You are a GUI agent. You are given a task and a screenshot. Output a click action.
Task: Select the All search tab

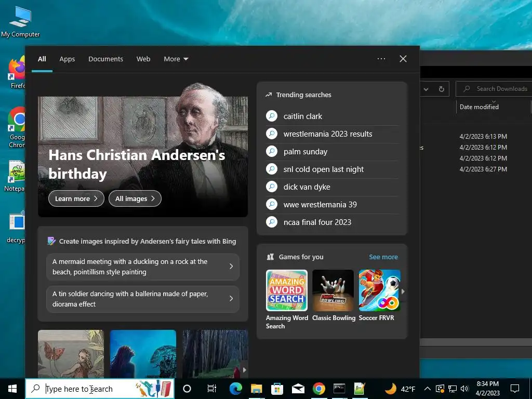click(x=42, y=59)
